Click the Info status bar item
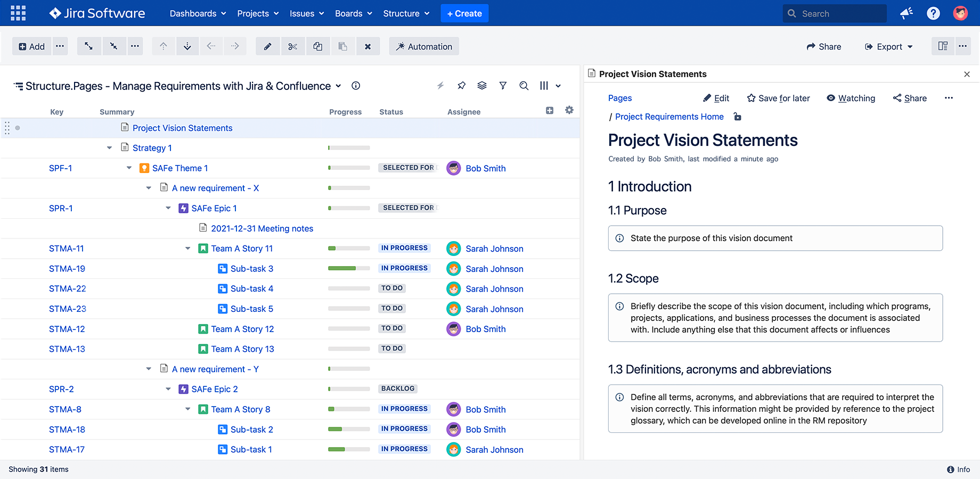The image size is (980, 479). click(x=958, y=469)
